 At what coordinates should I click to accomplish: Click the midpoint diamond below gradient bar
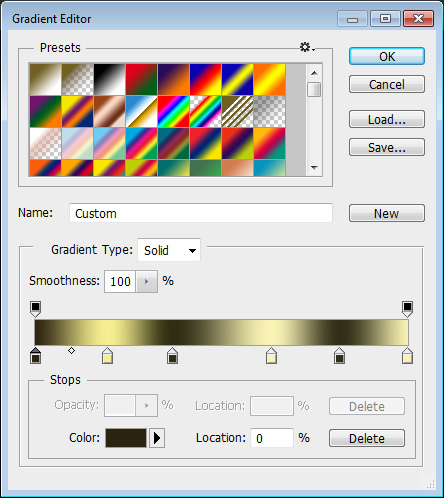(71, 351)
